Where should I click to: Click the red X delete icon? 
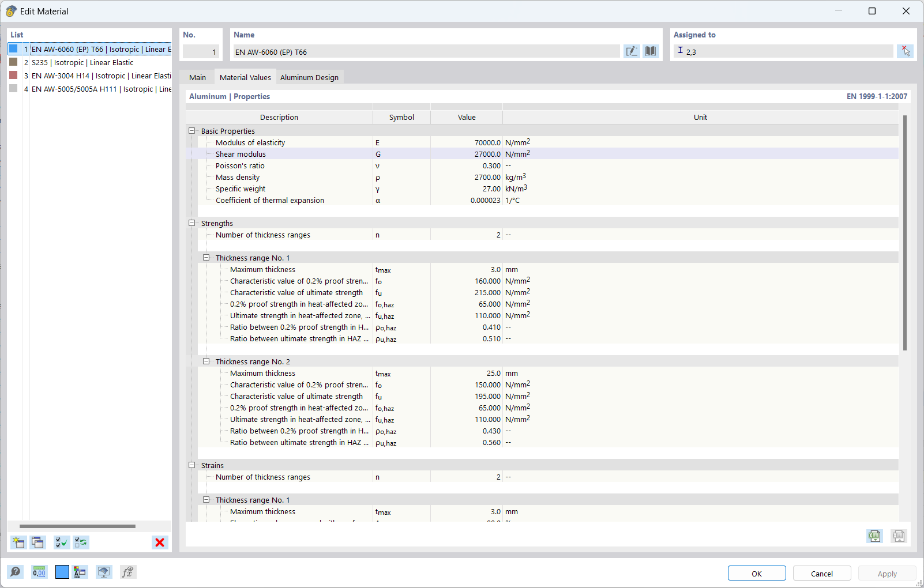pos(160,542)
